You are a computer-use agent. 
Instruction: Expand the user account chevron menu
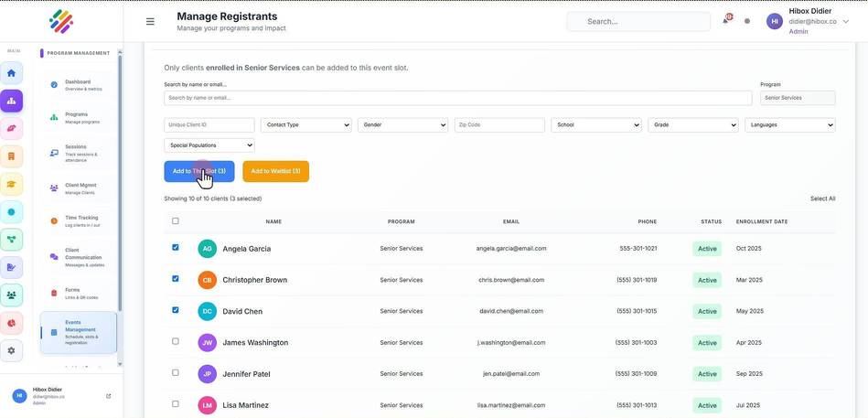pyautogui.click(x=845, y=22)
